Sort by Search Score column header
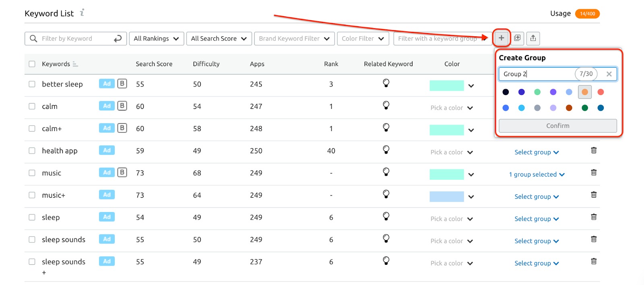The image size is (644, 285). pos(154,64)
